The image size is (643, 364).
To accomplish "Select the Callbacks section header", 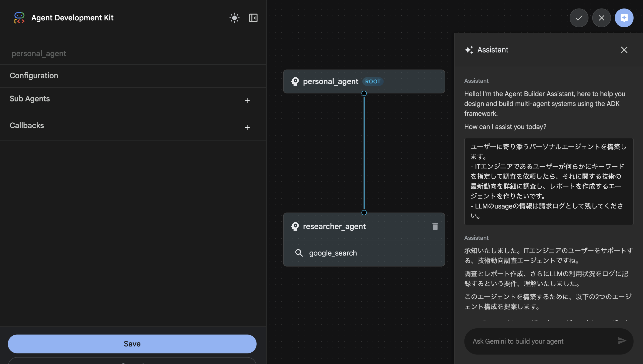I will [27, 125].
